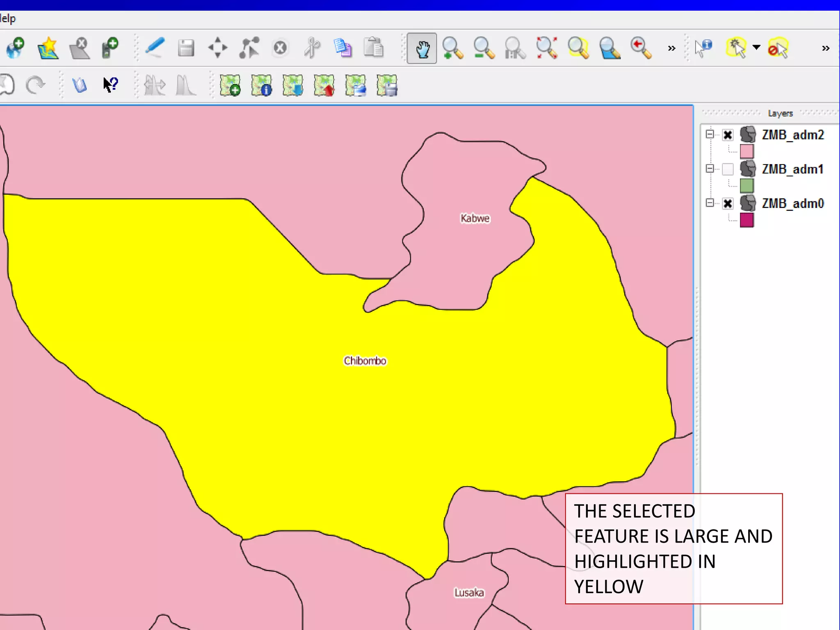Select the Identify Features tool
Viewport: 840px width, 630px height.
coord(703,48)
